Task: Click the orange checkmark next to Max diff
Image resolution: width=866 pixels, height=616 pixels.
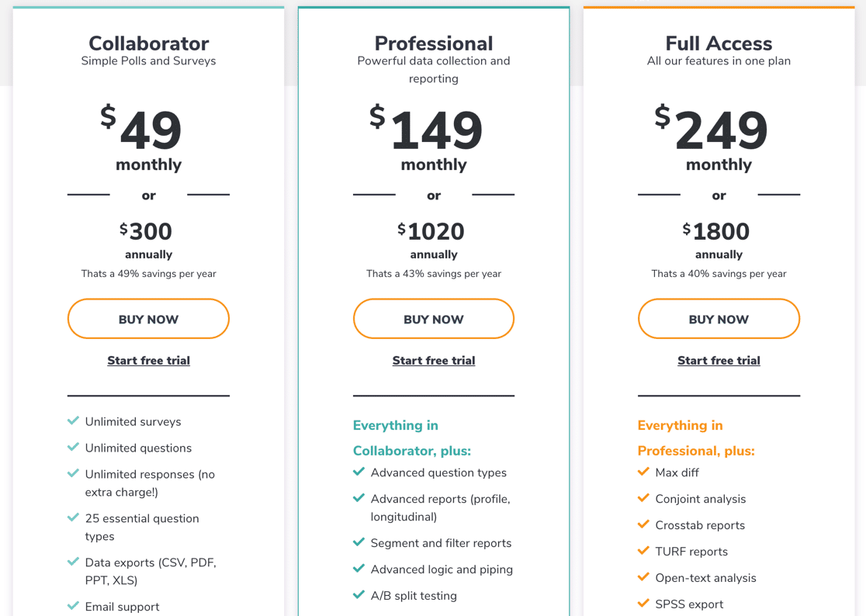Action: point(643,472)
